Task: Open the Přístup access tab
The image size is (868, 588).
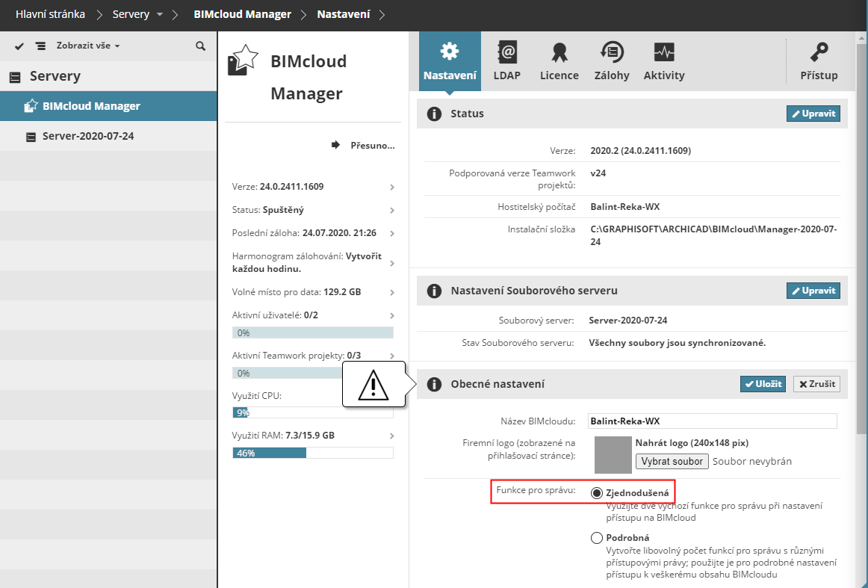Action: coord(819,61)
